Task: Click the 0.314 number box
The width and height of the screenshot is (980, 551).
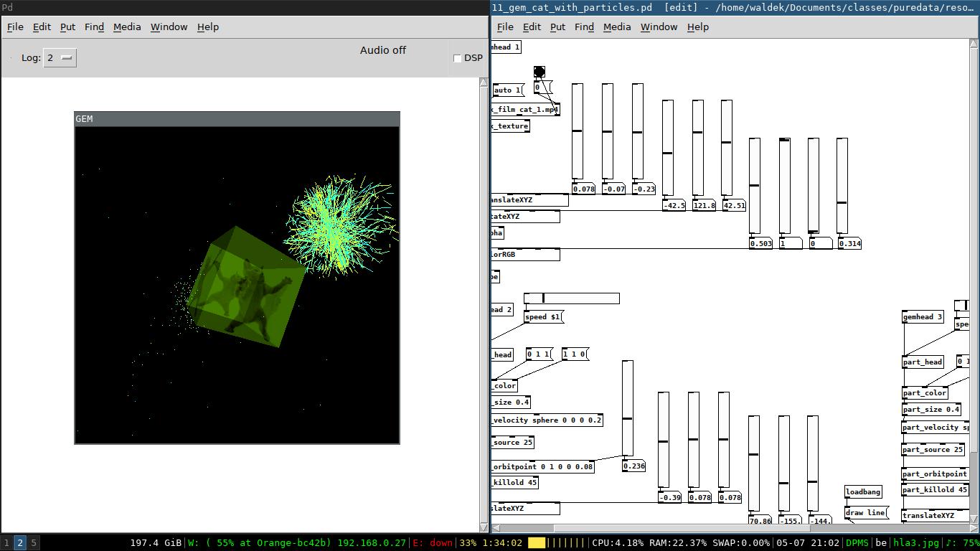Action: click(x=849, y=243)
